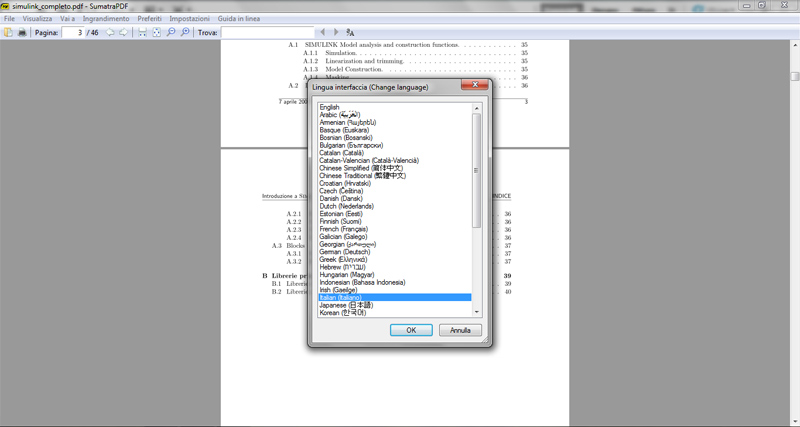This screenshot has width=800, height=427.
Task: Click find next arrow icon
Action: (336, 32)
